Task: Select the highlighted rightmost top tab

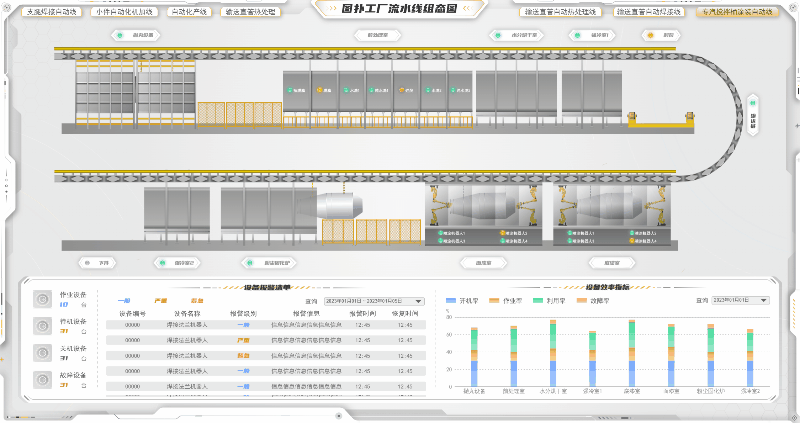Action: click(x=737, y=12)
